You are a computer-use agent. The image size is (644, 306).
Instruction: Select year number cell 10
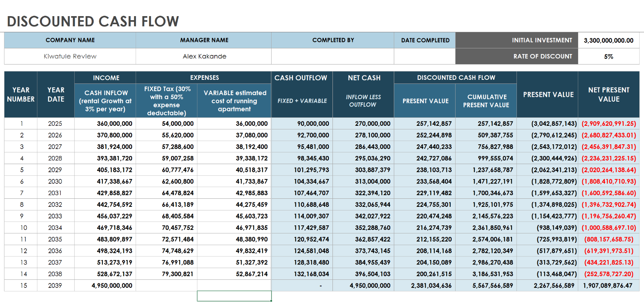coord(21,228)
